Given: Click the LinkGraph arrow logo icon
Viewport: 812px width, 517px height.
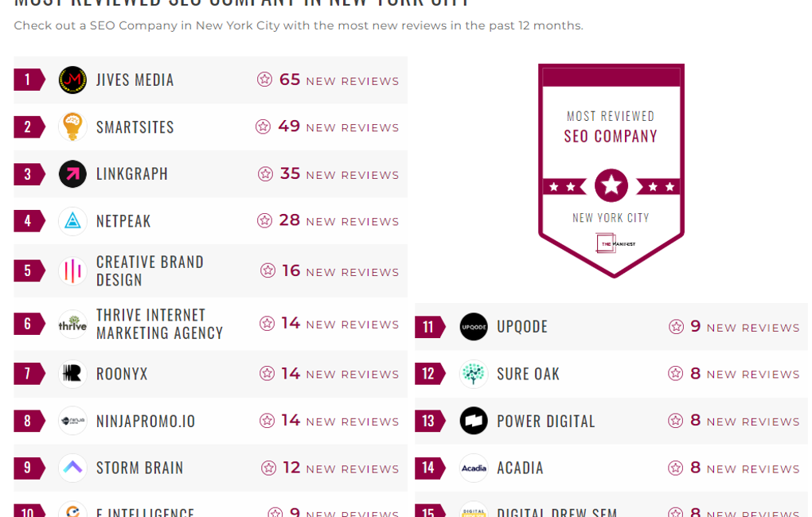Looking at the screenshot, I should click(72, 174).
